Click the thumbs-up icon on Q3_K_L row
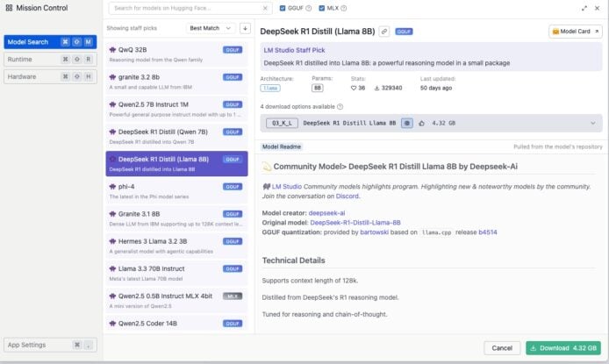Image resolution: width=609 pixels, height=364 pixels. (422, 124)
